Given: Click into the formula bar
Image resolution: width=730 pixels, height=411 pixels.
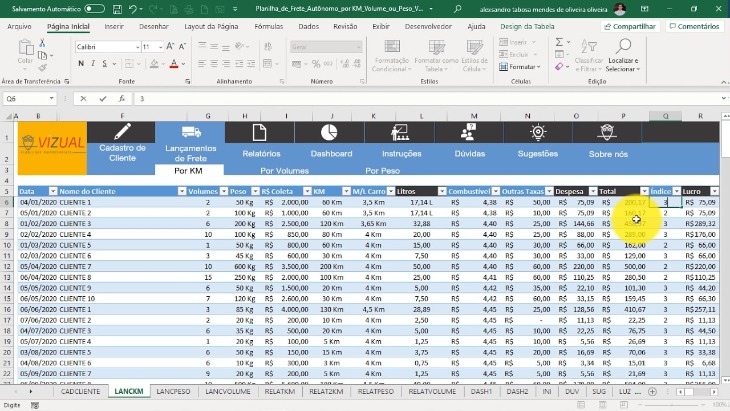Looking at the screenshot, I should pos(426,99).
